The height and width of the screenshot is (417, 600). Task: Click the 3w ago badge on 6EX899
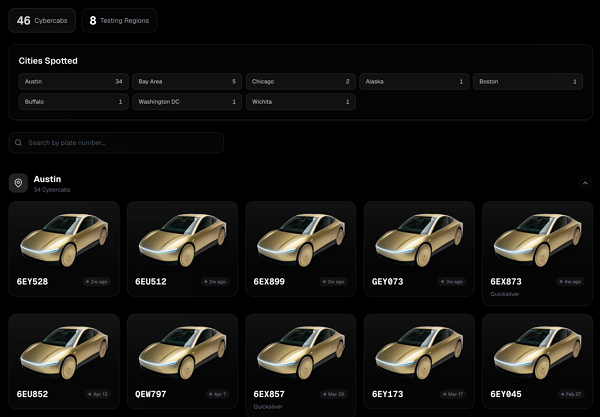pyautogui.click(x=333, y=282)
